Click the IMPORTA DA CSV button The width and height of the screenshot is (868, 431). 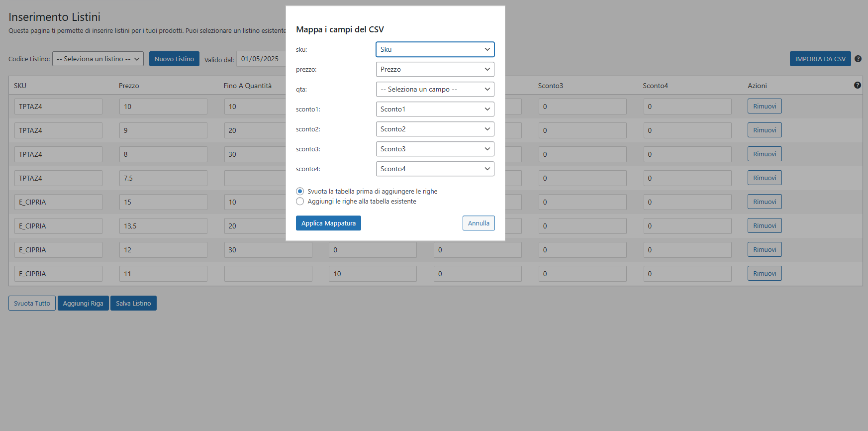coord(820,59)
